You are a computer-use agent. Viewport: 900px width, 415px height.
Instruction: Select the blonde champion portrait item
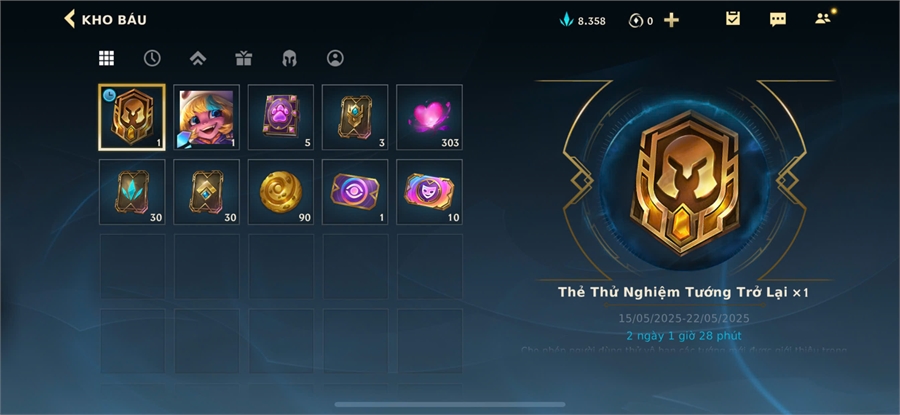pyautogui.click(x=207, y=117)
